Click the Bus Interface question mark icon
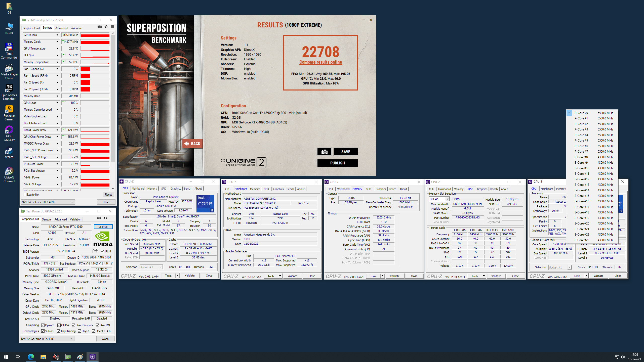Screen dimensions: 644x362 (x=112, y=263)
